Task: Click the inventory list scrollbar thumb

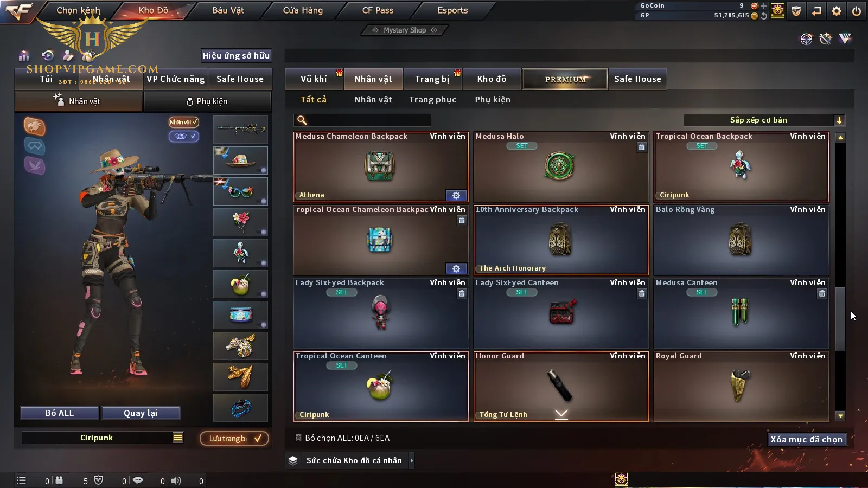Action: (840, 319)
